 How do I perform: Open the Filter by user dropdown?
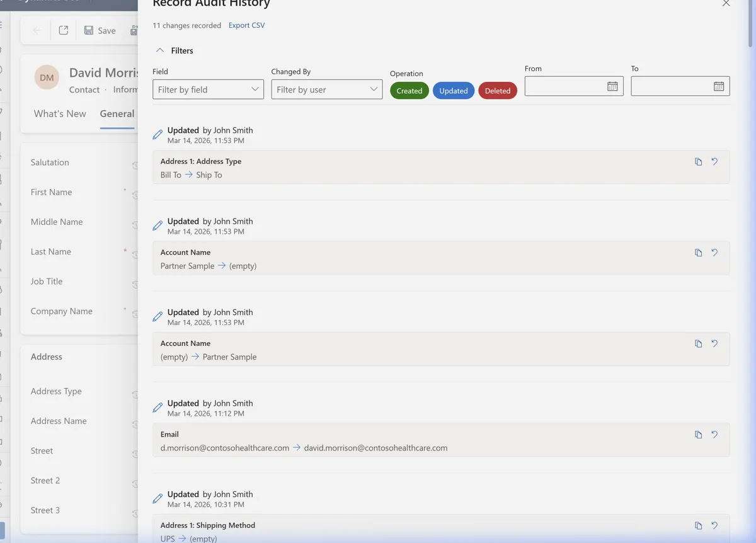(x=326, y=89)
